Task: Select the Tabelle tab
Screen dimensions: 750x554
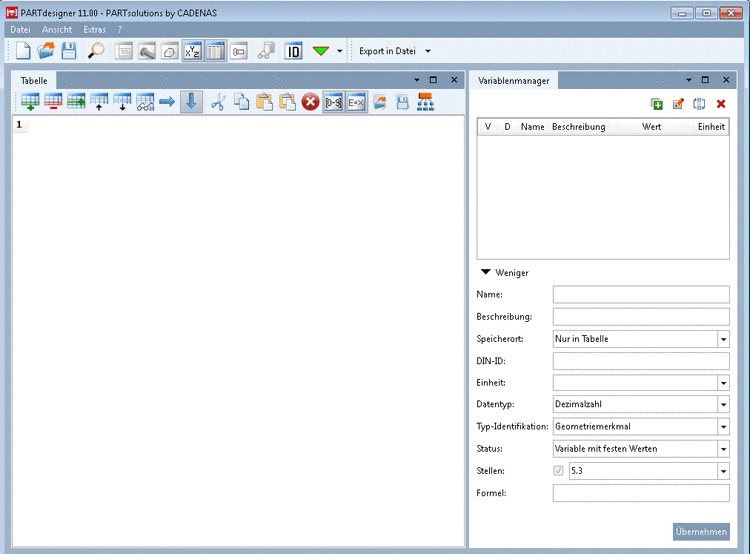Action: click(x=34, y=80)
